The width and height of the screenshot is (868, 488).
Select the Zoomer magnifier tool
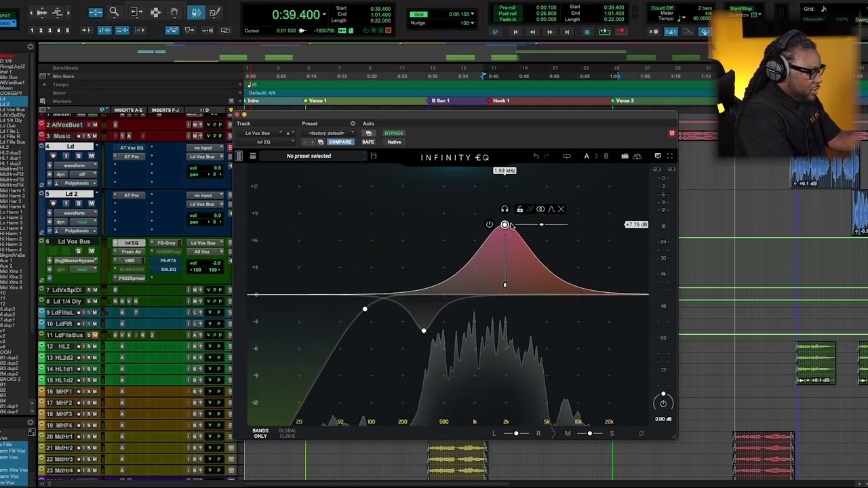(x=114, y=12)
